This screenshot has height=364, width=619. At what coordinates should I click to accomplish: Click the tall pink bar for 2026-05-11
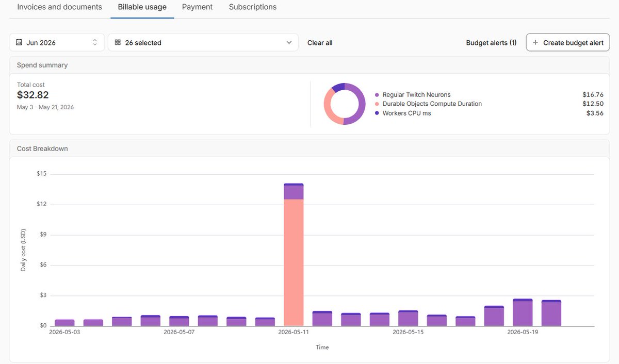click(294, 262)
